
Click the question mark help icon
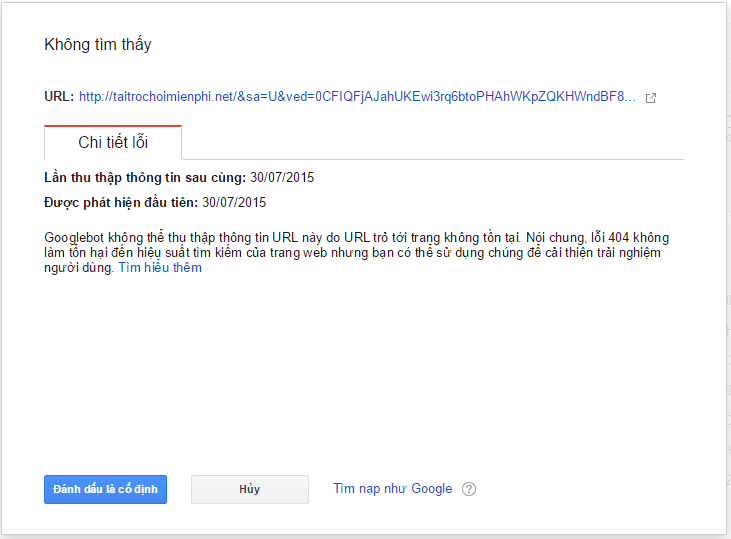coord(469,489)
